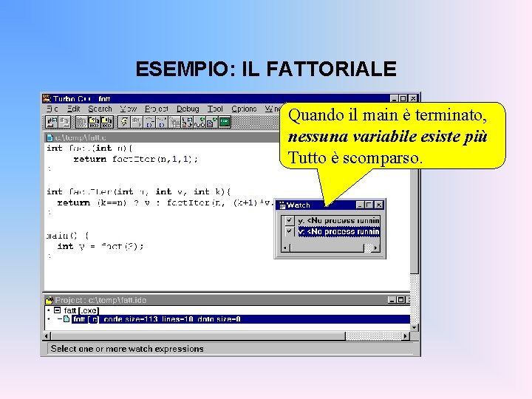The width and height of the screenshot is (532, 399).
Task: Open the Options menu
Action: point(244,109)
